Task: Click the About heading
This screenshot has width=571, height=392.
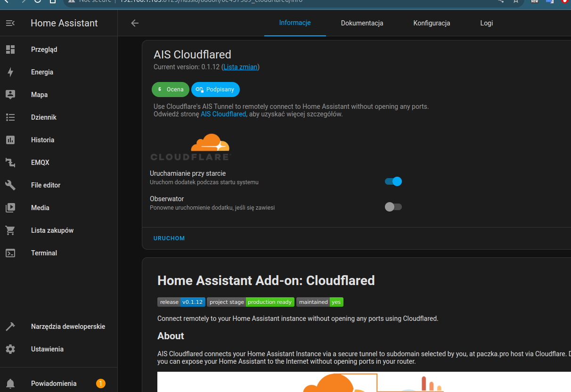Action: (171, 336)
